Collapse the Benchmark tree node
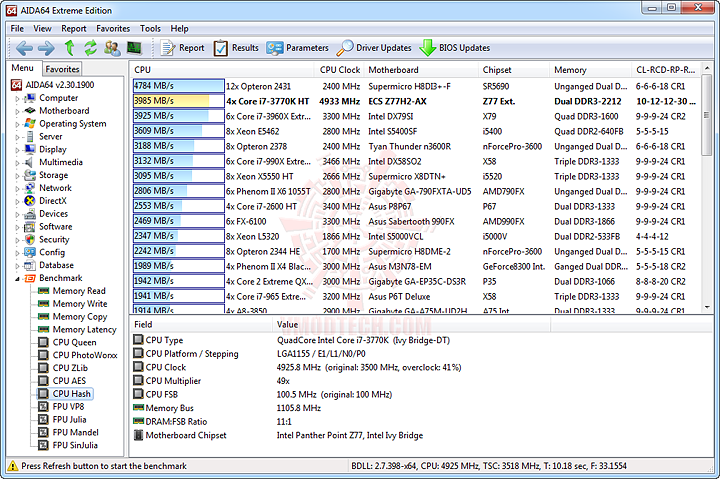This screenshot has width=720, height=479. 17,279
